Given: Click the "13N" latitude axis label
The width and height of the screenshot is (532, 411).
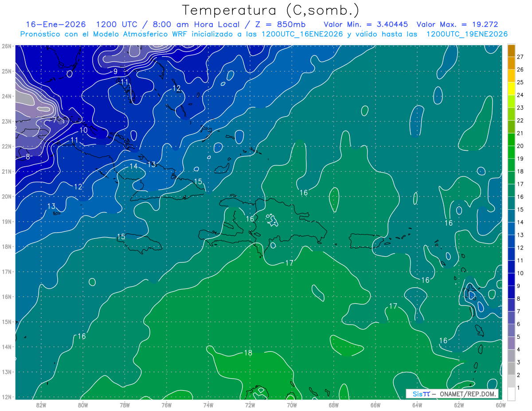Looking at the screenshot, I should pyautogui.click(x=6, y=372).
